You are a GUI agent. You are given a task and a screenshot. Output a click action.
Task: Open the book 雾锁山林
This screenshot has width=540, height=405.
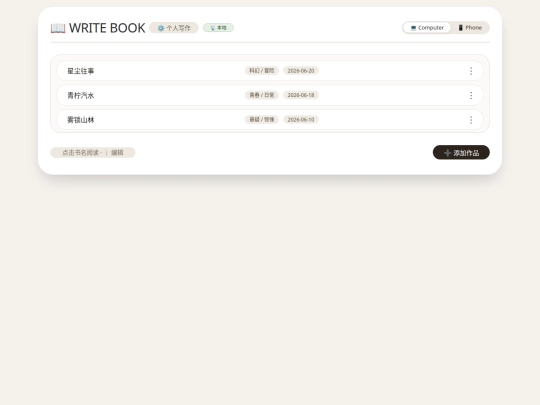coord(81,120)
